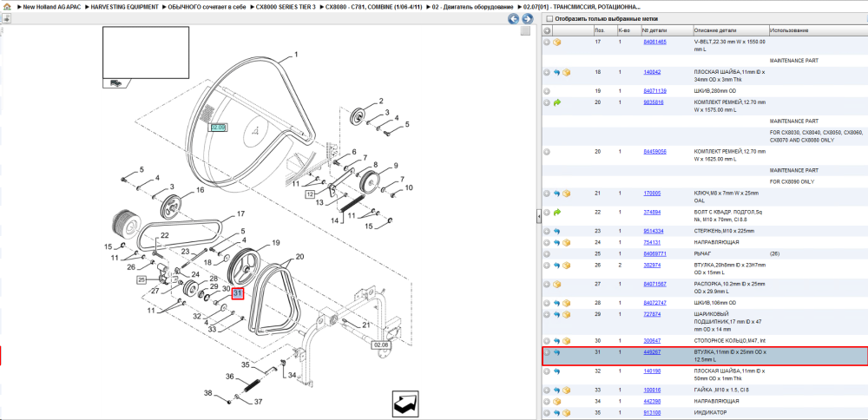Toggle the plus button for part 84459056
The height and width of the screenshot is (420, 868).
pos(546,152)
